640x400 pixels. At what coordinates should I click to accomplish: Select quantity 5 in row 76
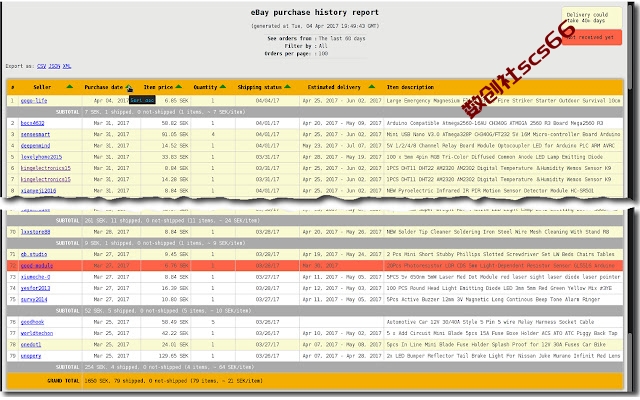(213, 322)
